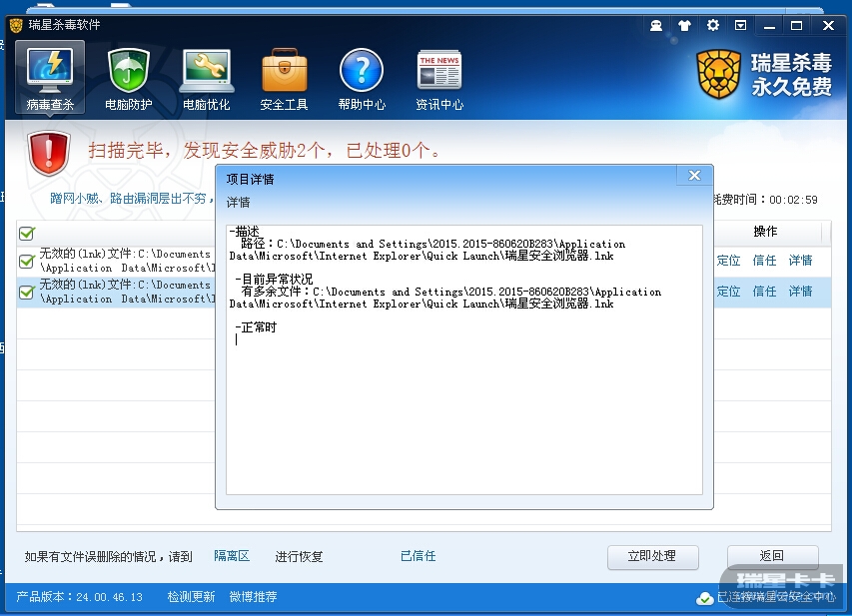Click the 产品版本 24.00.46.13 text
The width and height of the screenshot is (852, 616).
(79, 597)
